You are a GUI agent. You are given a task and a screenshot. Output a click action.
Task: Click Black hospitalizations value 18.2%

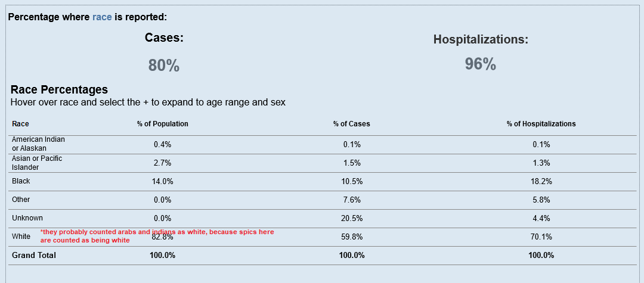(x=541, y=181)
